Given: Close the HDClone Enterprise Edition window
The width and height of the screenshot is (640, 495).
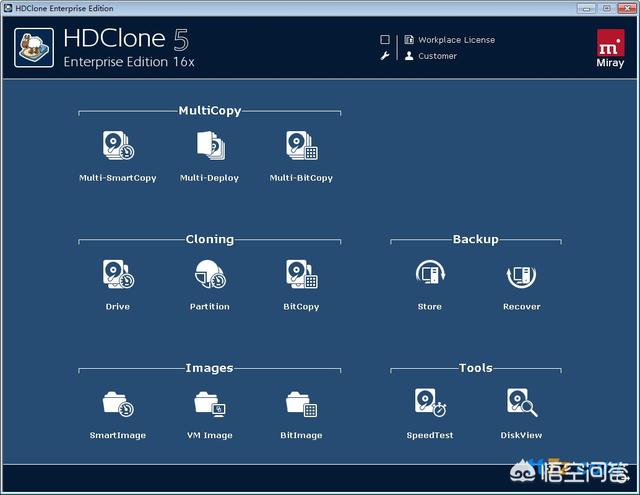Looking at the screenshot, I should (627, 8).
